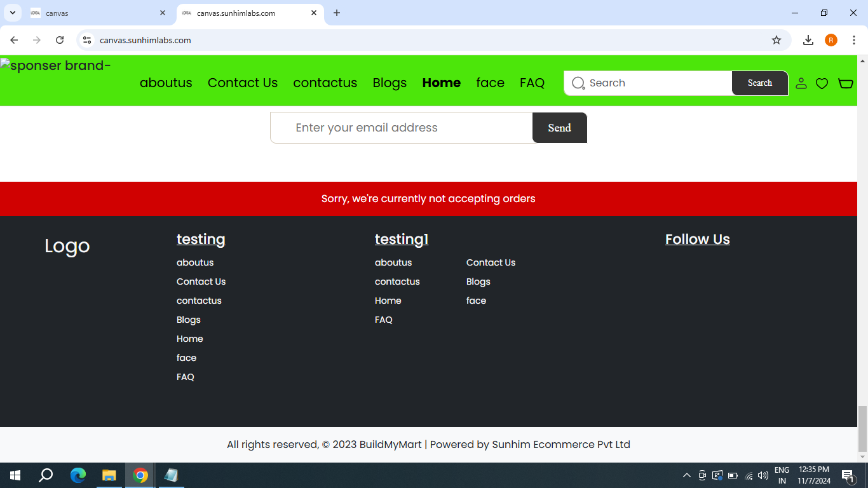Open the wishlist heart icon
Image resolution: width=868 pixels, height=488 pixels.
tap(822, 83)
